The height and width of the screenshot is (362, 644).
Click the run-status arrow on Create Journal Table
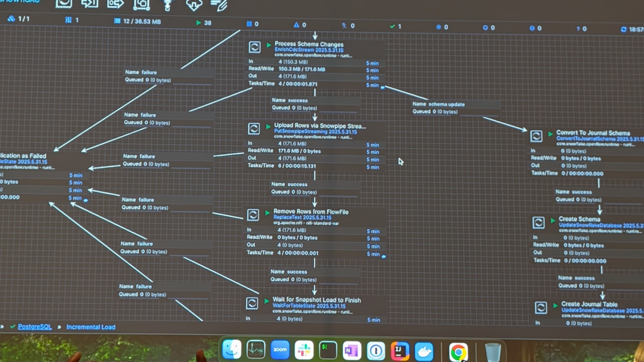click(x=556, y=305)
